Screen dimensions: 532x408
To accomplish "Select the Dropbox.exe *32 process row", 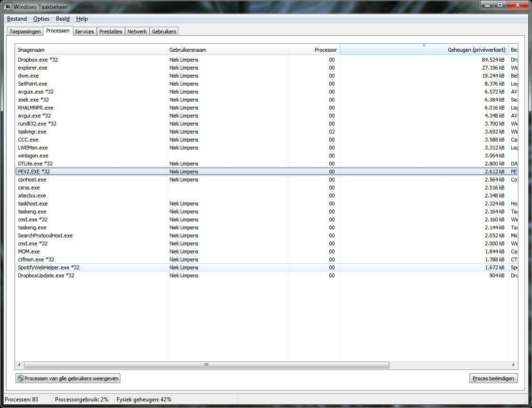I will click(x=267, y=60).
